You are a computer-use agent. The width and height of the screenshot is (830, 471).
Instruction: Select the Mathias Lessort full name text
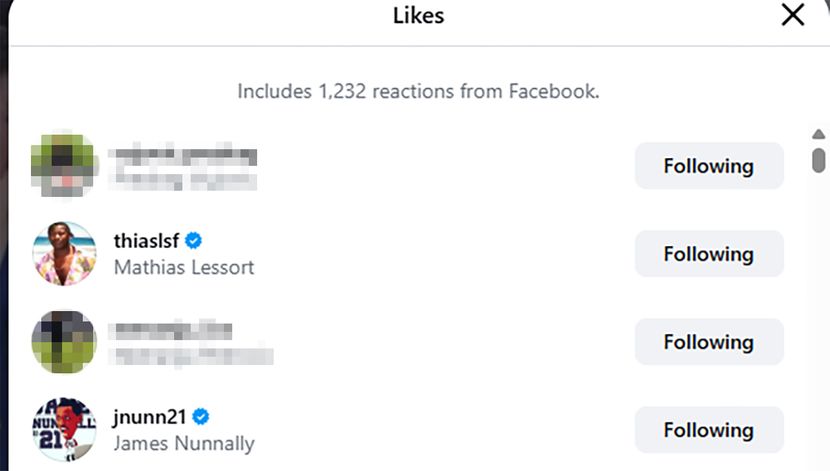tap(184, 267)
